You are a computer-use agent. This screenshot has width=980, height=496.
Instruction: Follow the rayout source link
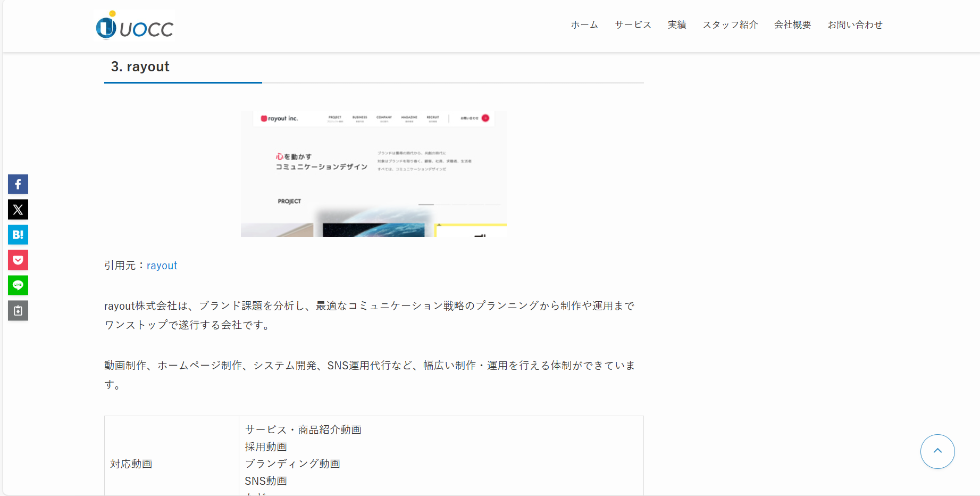click(x=162, y=266)
